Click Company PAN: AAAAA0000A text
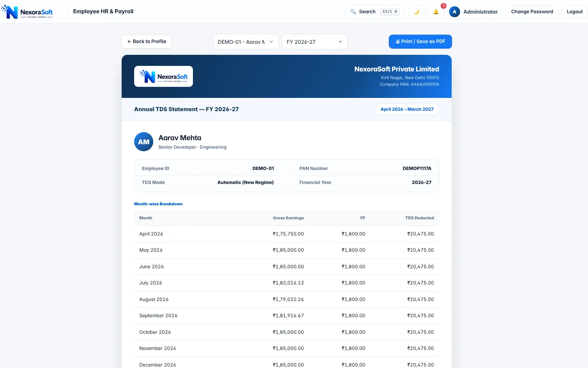The image size is (588, 368). click(x=409, y=84)
